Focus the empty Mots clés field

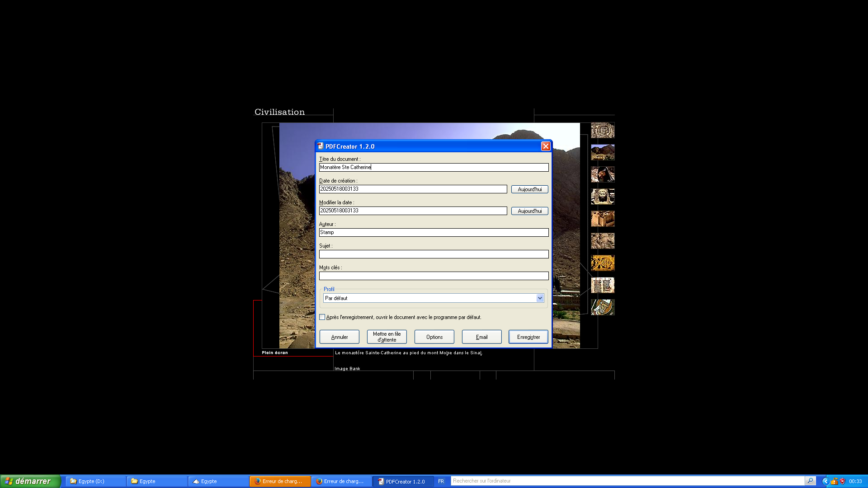click(x=434, y=276)
